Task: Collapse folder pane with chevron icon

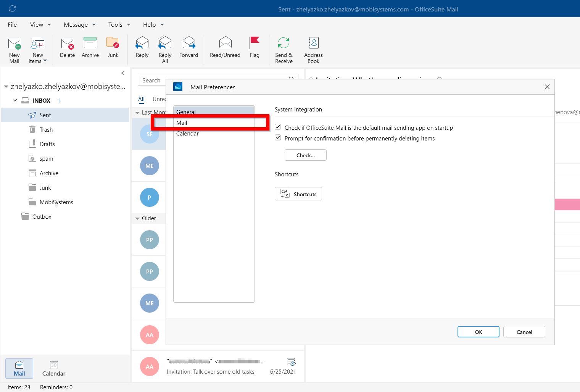Action: pyautogui.click(x=123, y=73)
